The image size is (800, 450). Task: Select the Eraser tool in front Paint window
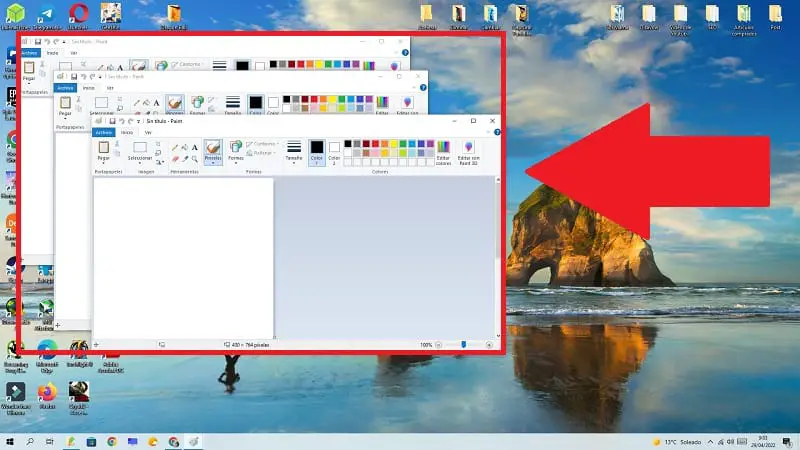pos(175,159)
